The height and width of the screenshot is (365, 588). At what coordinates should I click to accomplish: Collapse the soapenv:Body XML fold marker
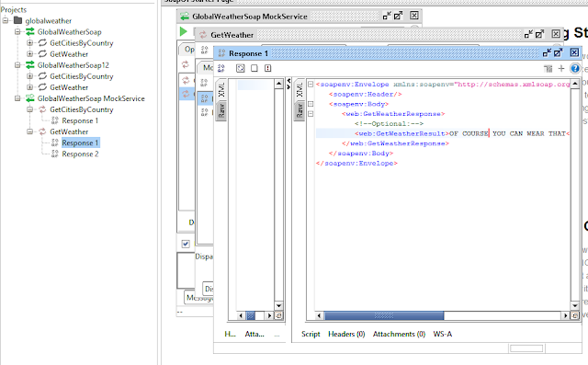311,104
